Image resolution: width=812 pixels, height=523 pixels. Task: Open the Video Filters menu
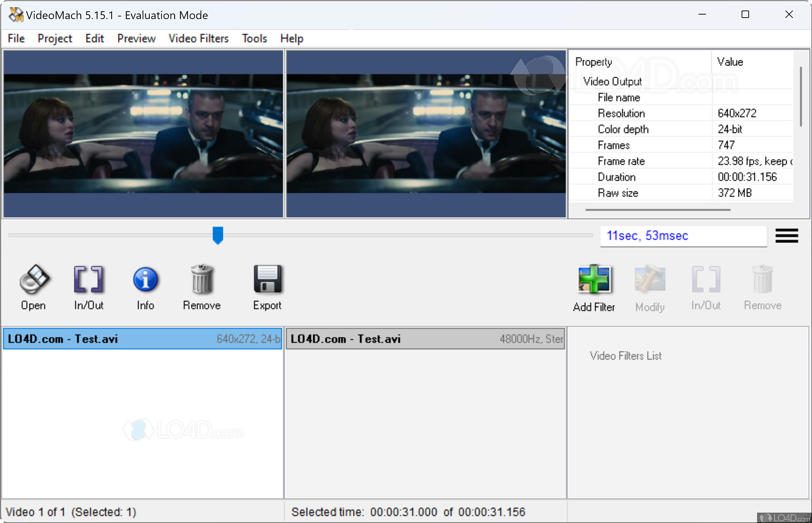(199, 38)
